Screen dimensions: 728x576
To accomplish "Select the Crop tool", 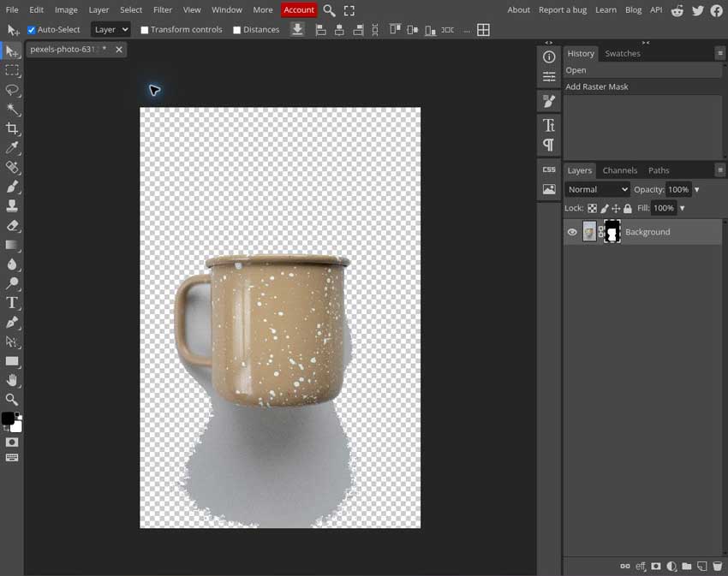I will [12, 128].
